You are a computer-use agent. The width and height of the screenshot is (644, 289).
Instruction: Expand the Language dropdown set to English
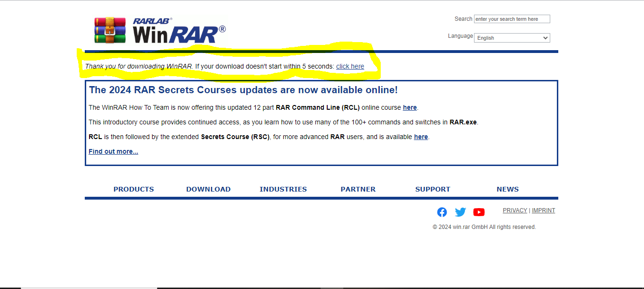pos(512,38)
